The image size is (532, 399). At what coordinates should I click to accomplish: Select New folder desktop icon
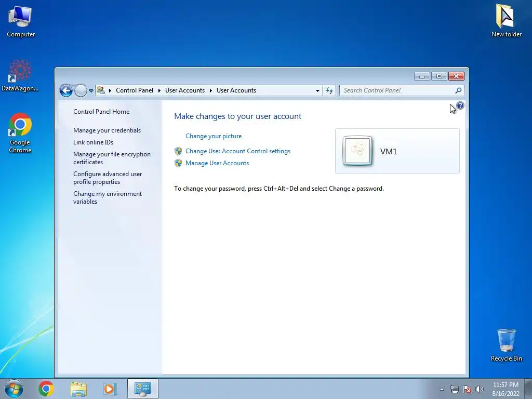click(x=506, y=20)
